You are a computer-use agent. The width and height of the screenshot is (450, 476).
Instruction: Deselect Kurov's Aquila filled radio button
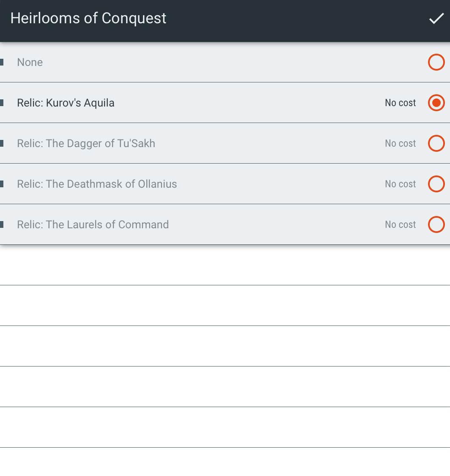coord(436,103)
